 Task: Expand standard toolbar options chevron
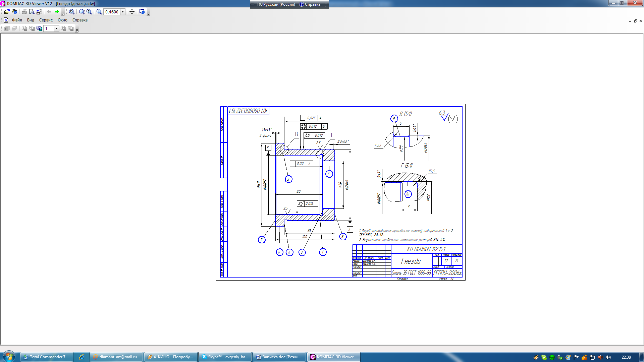(x=63, y=14)
